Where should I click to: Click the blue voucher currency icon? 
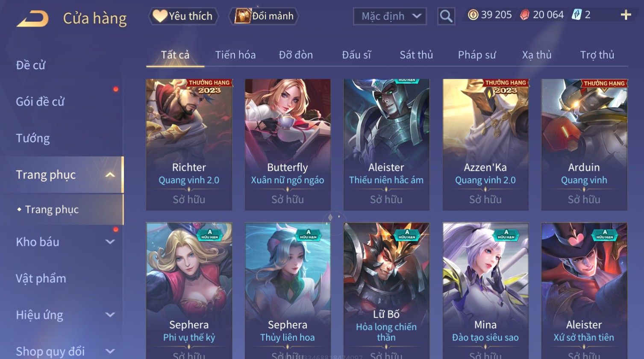pos(577,15)
